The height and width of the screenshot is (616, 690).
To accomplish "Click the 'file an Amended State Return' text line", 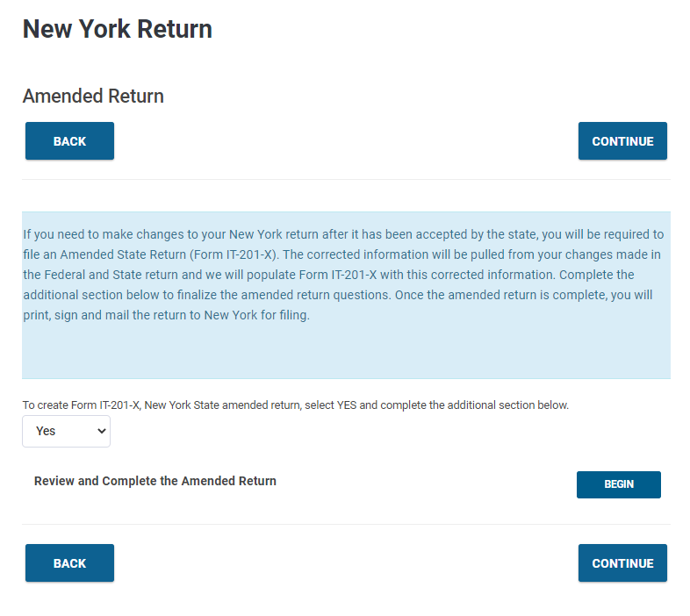I will pyautogui.click(x=341, y=254).
